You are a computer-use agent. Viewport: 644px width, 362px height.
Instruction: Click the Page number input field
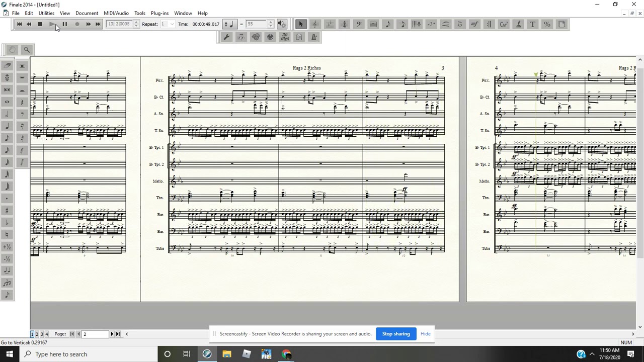point(95,334)
